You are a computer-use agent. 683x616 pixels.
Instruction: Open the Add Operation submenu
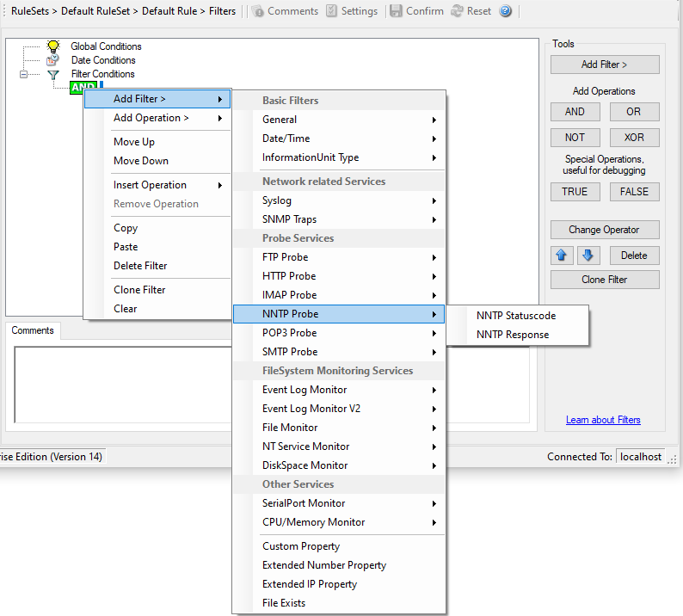click(x=157, y=118)
